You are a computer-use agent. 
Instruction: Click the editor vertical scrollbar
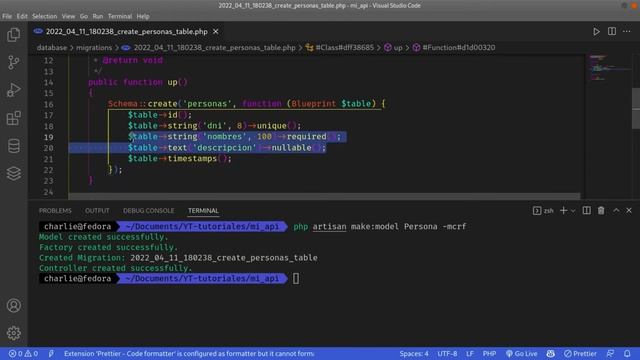(636, 108)
